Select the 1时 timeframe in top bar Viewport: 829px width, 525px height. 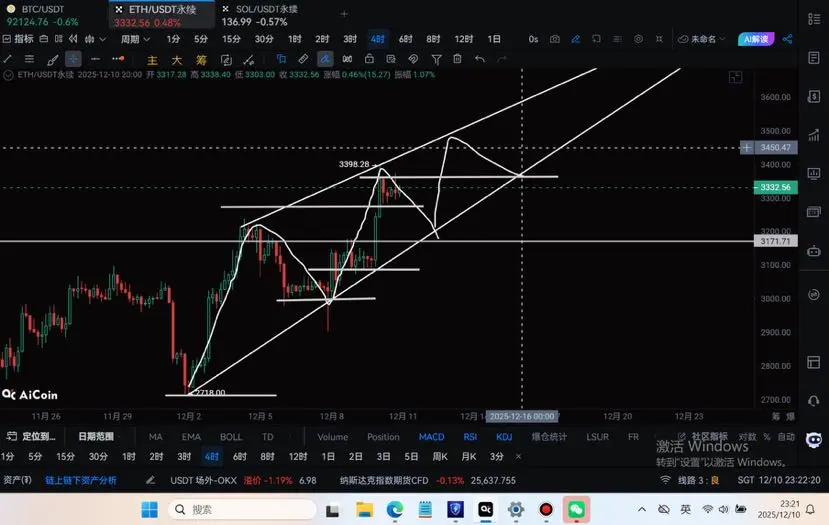pyautogui.click(x=294, y=39)
